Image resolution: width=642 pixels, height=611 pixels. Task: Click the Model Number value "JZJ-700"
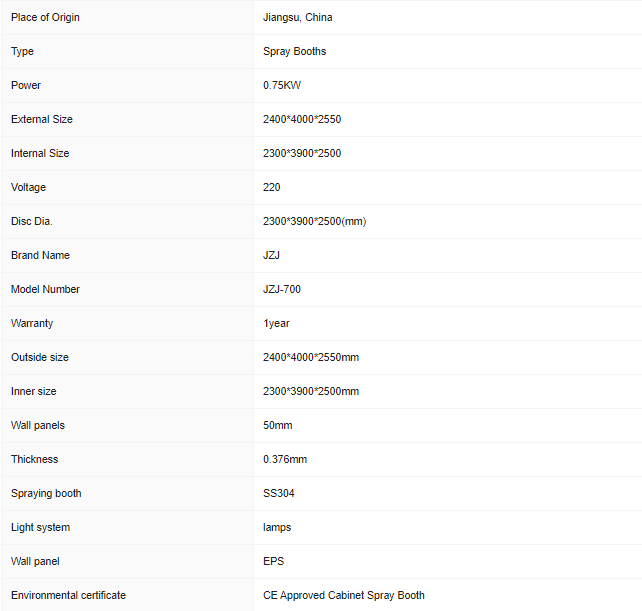(282, 289)
